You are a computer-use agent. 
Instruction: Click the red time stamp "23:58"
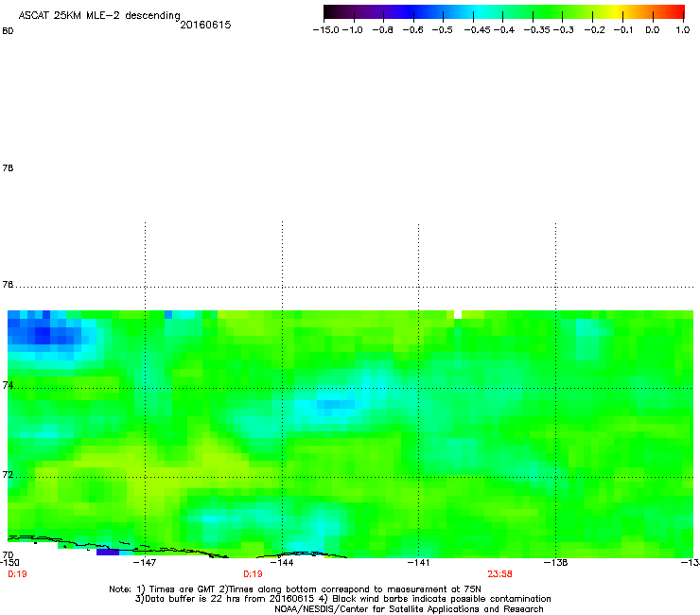coord(500,574)
